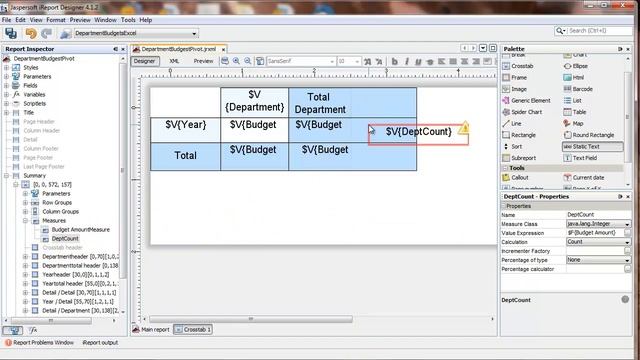Click the Save All toolbar icon
The height and width of the screenshot is (360, 640).
click(11, 33)
